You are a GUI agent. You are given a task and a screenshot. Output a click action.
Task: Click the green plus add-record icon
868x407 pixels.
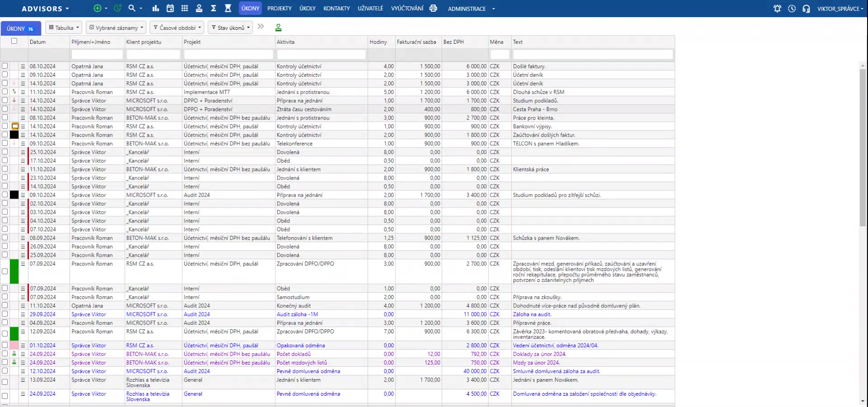(x=97, y=8)
